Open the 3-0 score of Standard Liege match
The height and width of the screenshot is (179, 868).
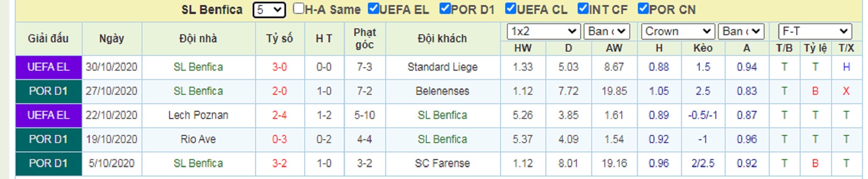[x=280, y=67]
